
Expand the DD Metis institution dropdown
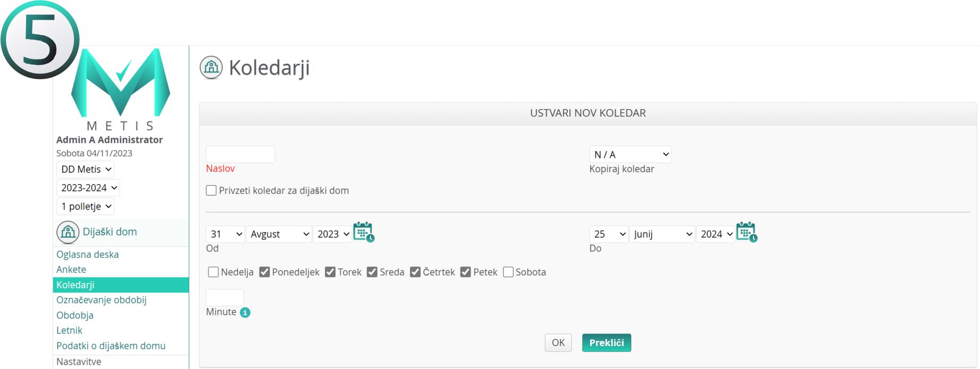[85, 170]
